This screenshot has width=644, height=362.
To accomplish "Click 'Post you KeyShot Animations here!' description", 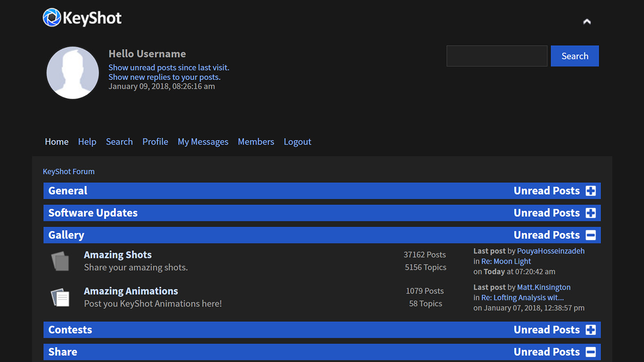I will coord(153,304).
